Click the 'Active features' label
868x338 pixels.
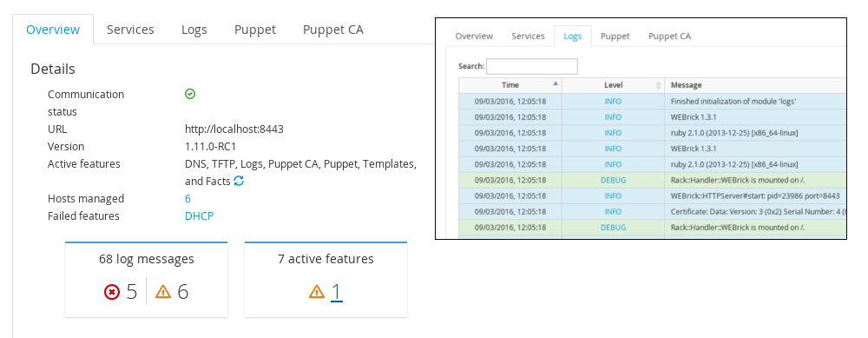pyautogui.click(x=83, y=163)
